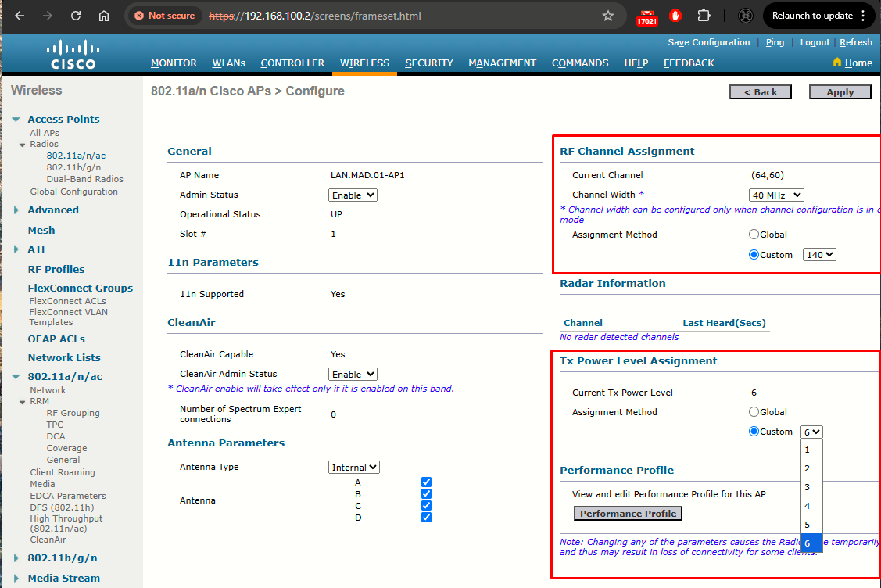Open the extensions puzzle piece menu
This screenshot has height=588, width=881.
coord(704,16)
